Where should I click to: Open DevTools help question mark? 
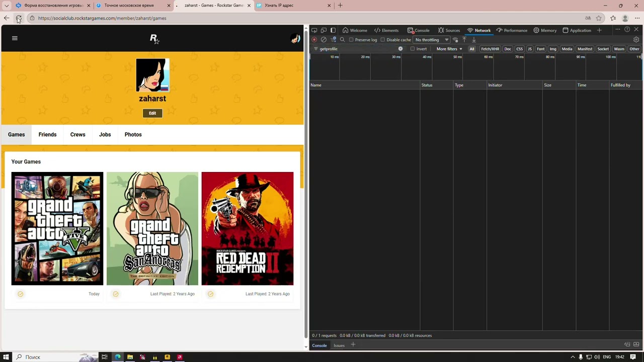[627, 30]
